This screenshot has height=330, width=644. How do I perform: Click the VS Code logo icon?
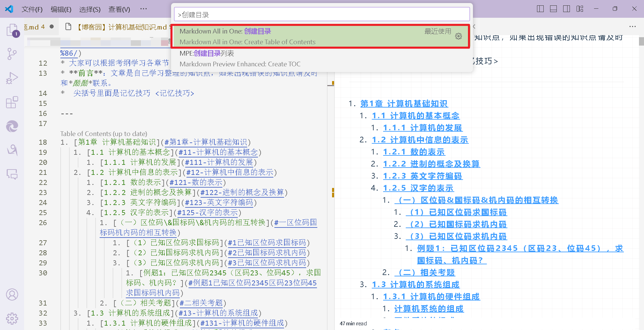9,9
